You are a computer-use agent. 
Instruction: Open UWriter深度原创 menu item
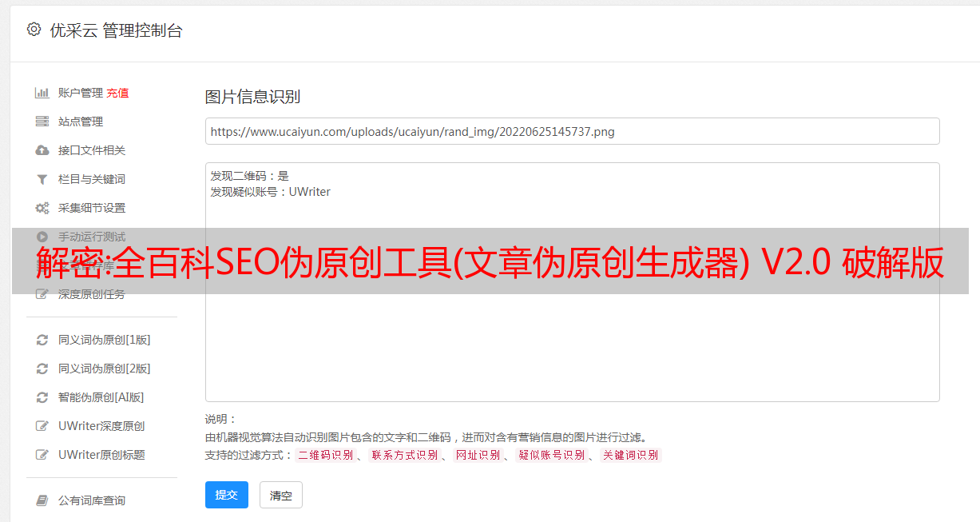(101, 426)
